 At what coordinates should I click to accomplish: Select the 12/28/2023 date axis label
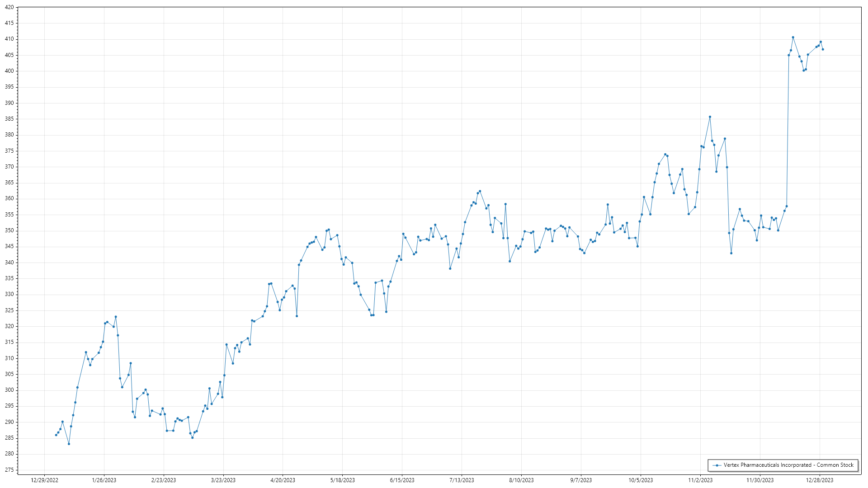tap(820, 480)
